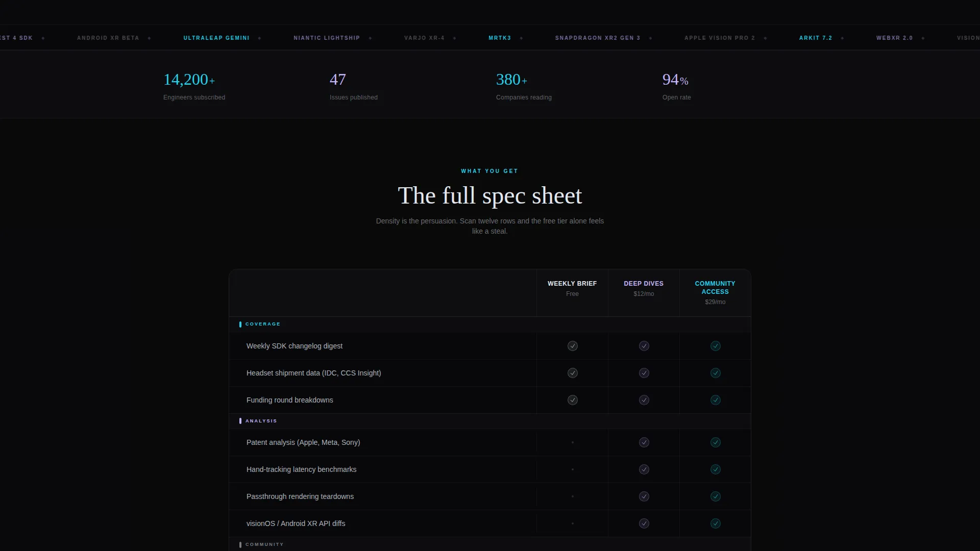This screenshot has height=551, width=980.
Task: Select the Deep Dives $12/mo column header
Action: (x=644, y=293)
